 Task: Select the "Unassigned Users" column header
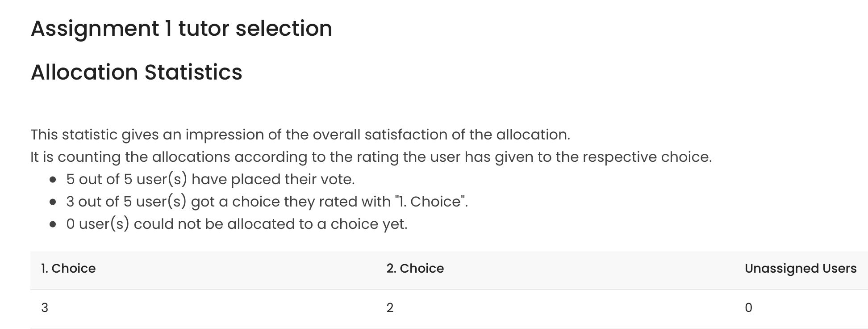(801, 268)
